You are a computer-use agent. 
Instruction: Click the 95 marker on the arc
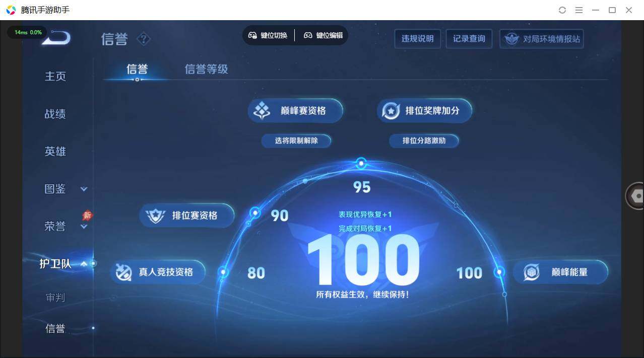tap(361, 163)
